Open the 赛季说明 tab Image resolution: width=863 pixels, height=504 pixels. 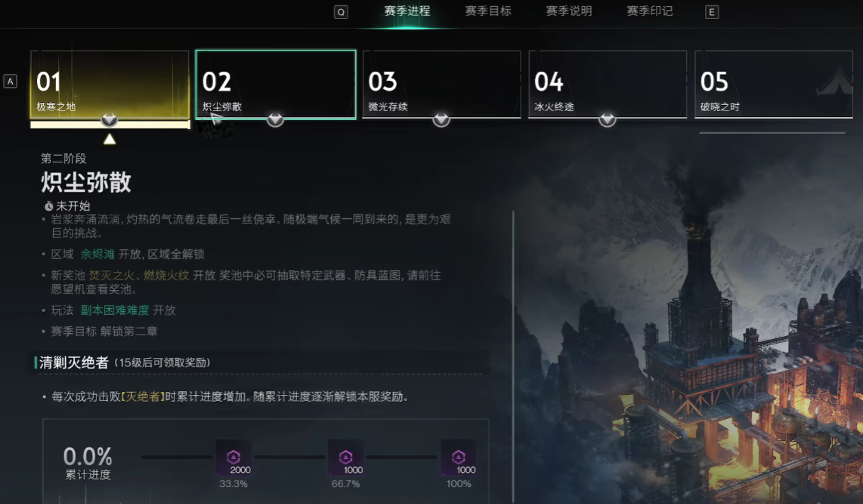(x=569, y=11)
